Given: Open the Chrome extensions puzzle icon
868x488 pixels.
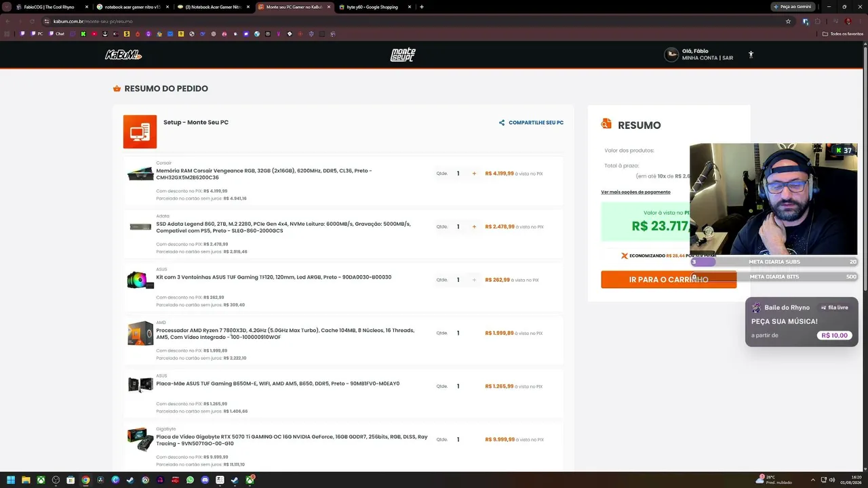Looking at the screenshot, I should pyautogui.click(x=818, y=21).
